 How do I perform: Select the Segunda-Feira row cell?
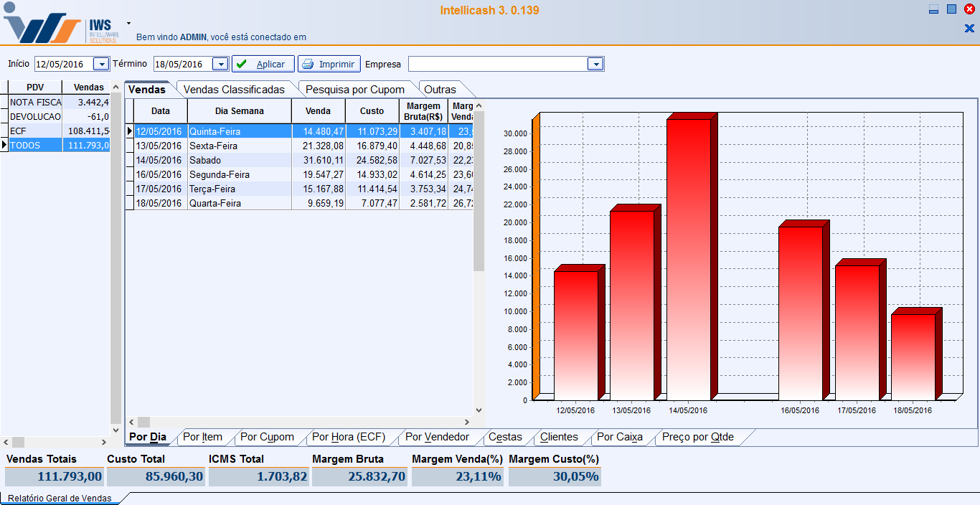pyautogui.click(x=240, y=174)
